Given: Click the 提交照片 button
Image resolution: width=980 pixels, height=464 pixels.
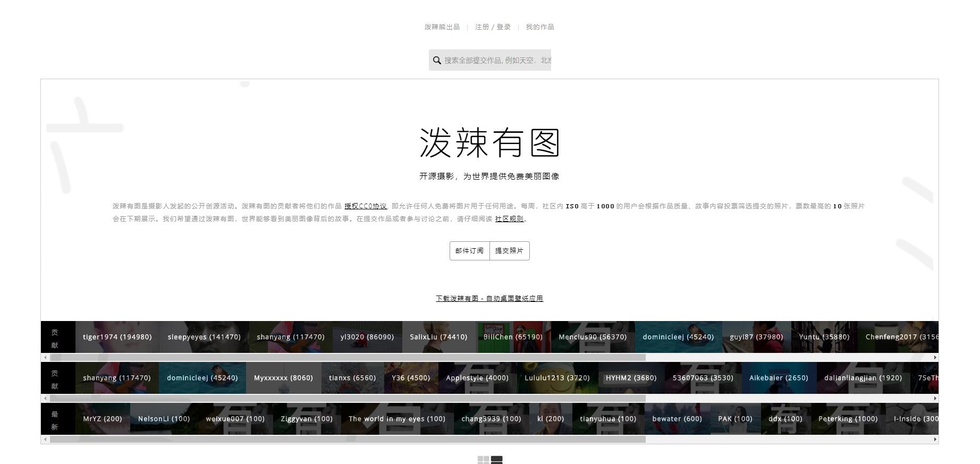Looking at the screenshot, I should (510, 251).
